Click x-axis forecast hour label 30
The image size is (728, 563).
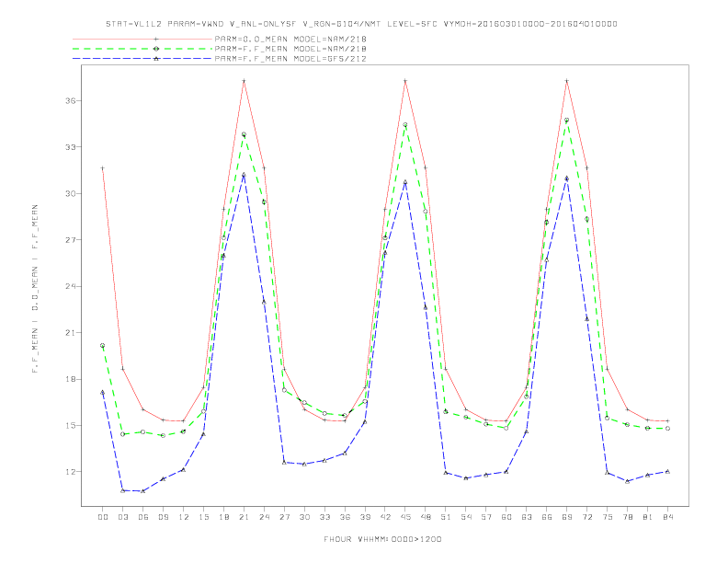(x=304, y=517)
